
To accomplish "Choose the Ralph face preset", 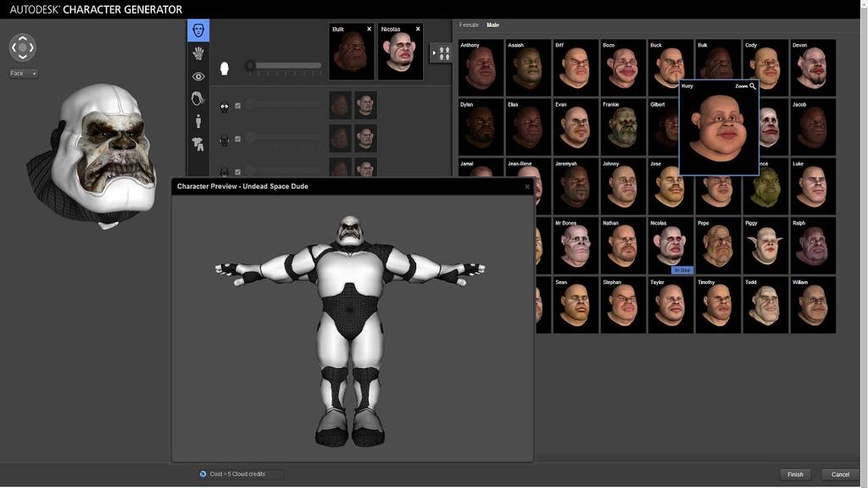I will (813, 245).
